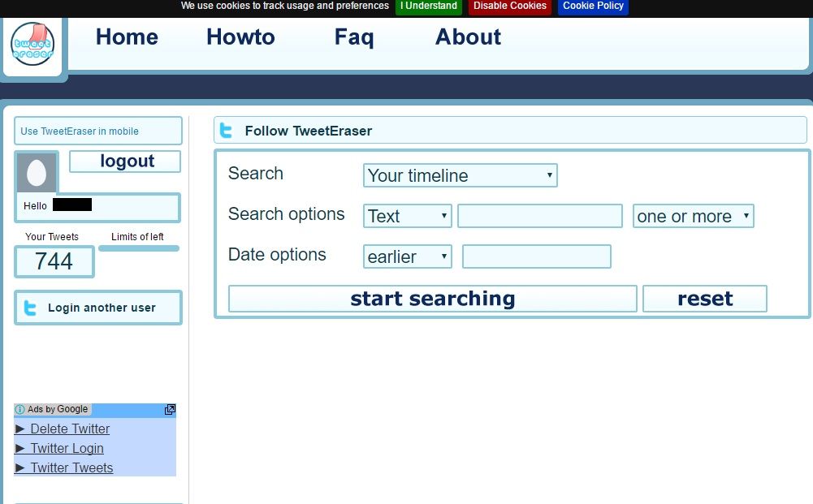This screenshot has width=813, height=504.
Task: Click the TweetEraser logo
Action: tap(32, 44)
